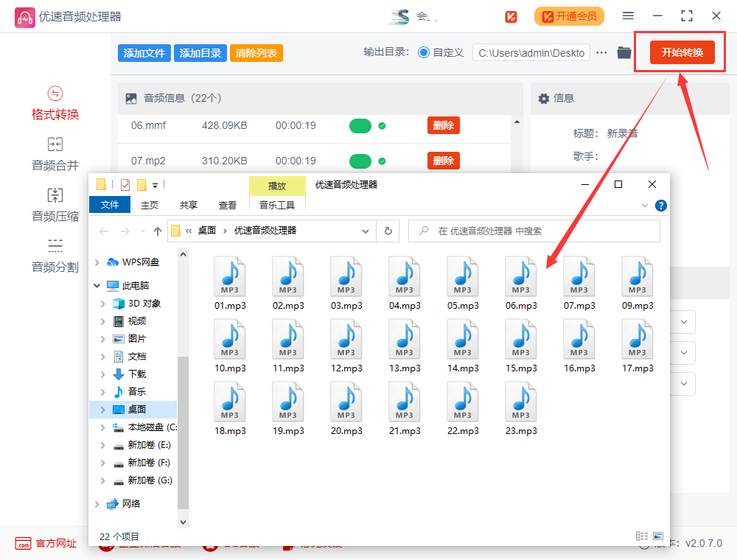Screen dimensions: 737x560
Task: Click 开始转换 to start conversion
Action: (x=682, y=52)
